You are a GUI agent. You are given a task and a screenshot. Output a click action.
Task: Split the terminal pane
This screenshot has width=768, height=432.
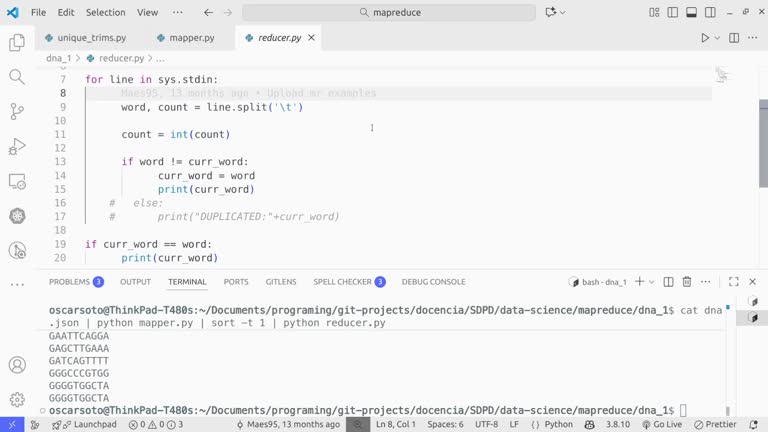pos(669,282)
